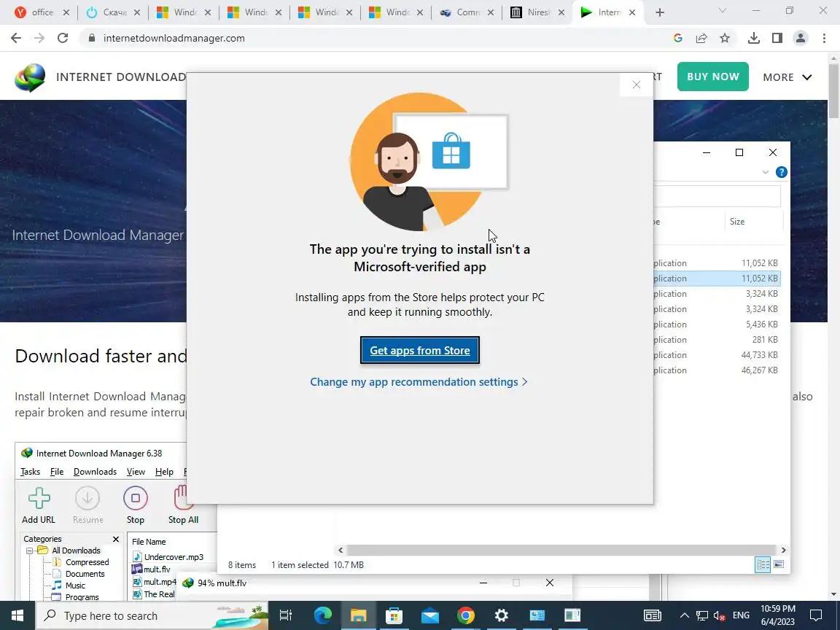Switch to the Niresh browser tab
The width and height of the screenshot is (840, 630).
point(537,12)
